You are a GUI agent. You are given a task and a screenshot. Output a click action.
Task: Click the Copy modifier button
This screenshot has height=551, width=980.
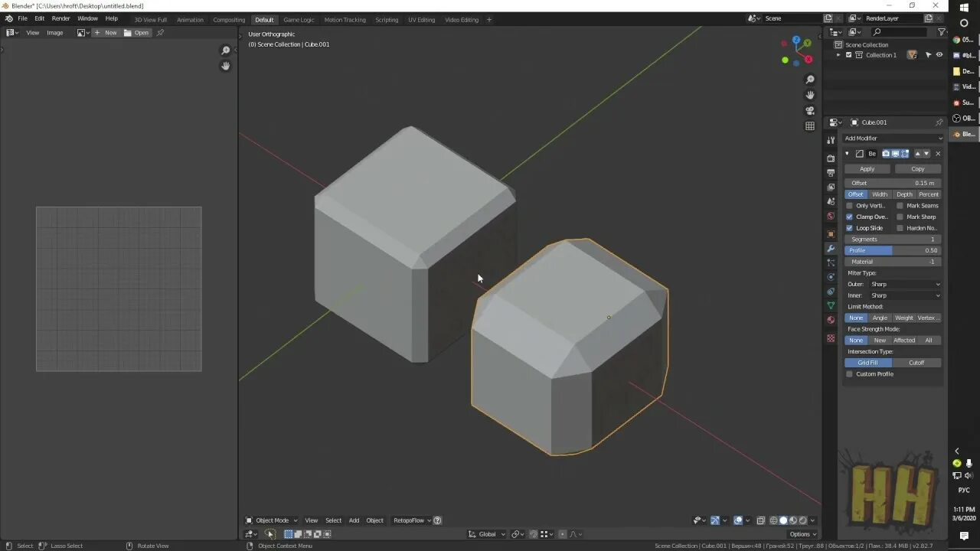coord(918,169)
